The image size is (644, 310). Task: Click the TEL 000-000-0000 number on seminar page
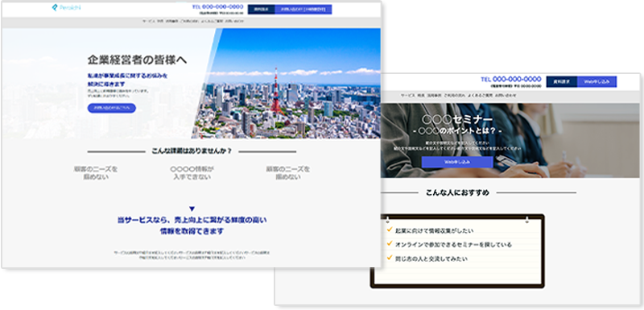click(x=511, y=79)
